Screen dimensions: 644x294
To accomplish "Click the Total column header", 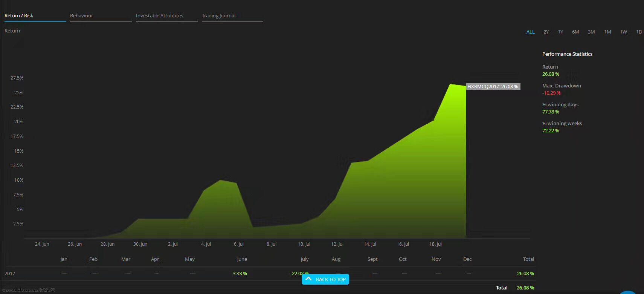I will [x=528, y=259].
